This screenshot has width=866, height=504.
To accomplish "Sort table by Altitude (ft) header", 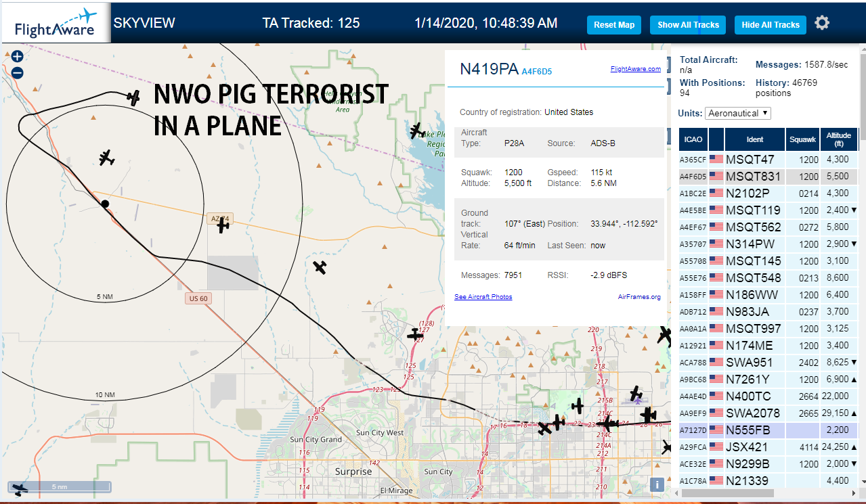I will click(839, 139).
